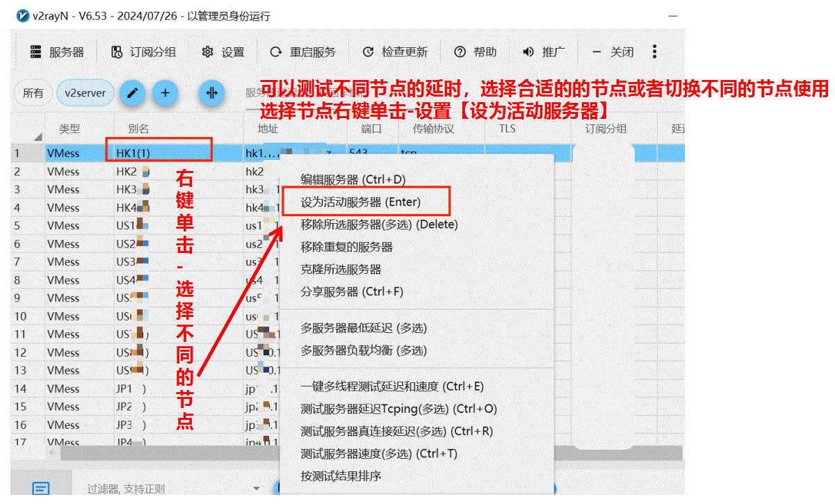Select 编辑服务器 (Ctrl+D) in context menu
This screenshot has height=504, width=835.
(352, 179)
